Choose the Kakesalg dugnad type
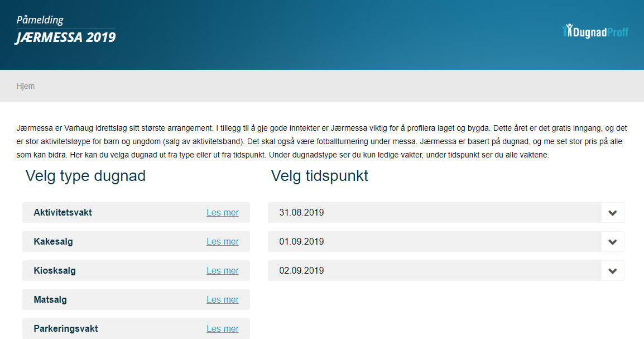644x339 pixels. pos(53,242)
